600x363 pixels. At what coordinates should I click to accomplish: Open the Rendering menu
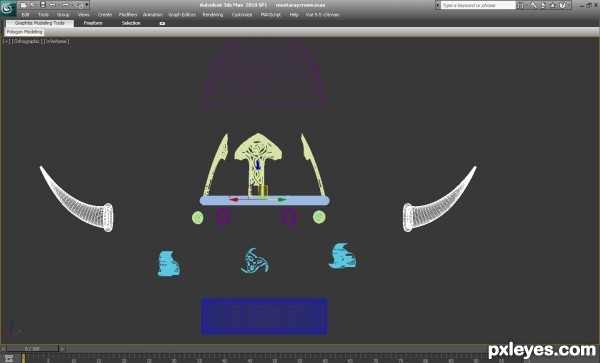click(x=213, y=15)
